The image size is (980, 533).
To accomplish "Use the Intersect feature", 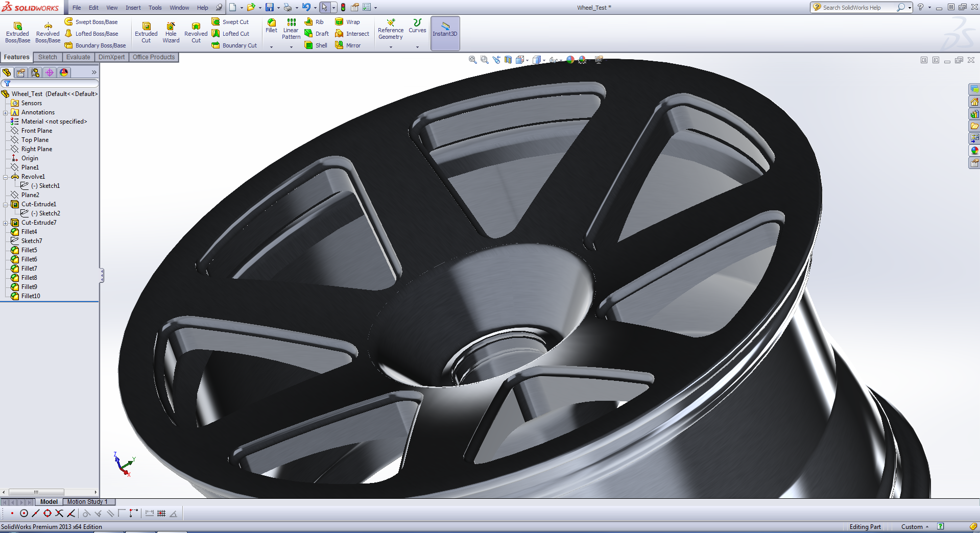I will pyautogui.click(x=352, y=34).
